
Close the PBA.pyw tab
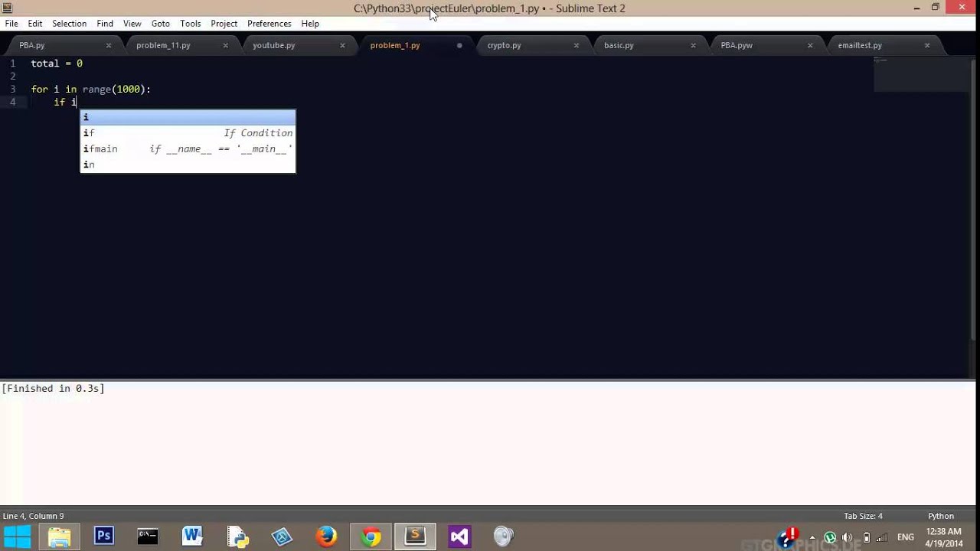coord(810,45)
